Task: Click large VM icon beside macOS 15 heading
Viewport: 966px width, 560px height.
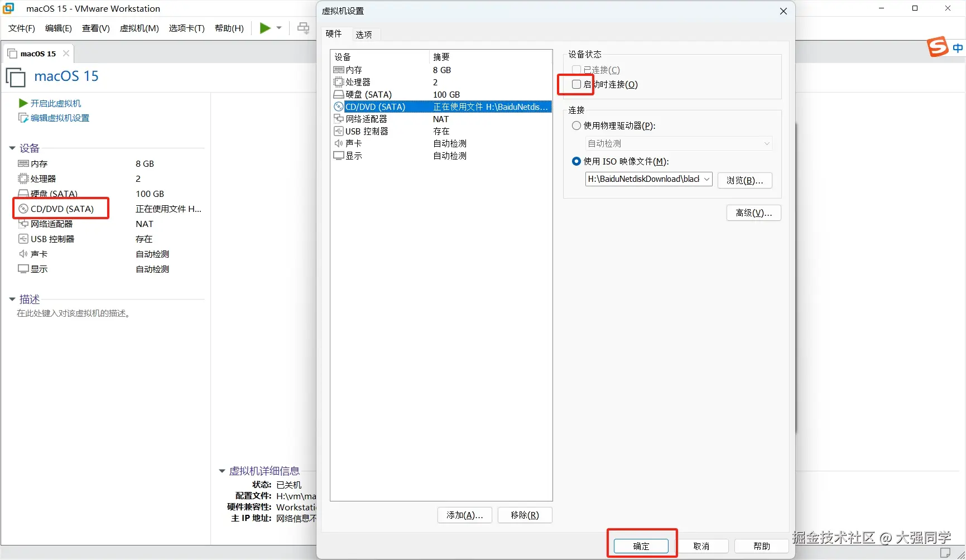Action: (16, 77)
